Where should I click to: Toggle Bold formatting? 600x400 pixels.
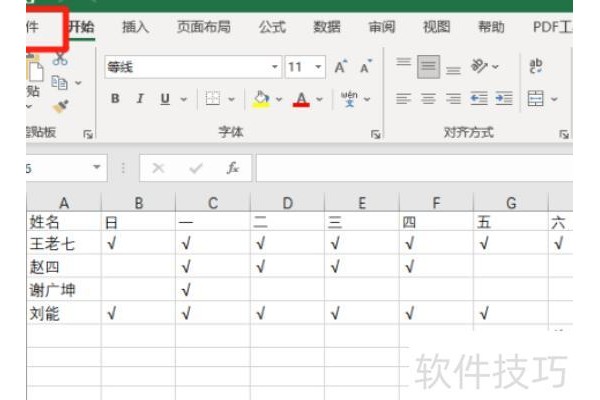(115, 99)
